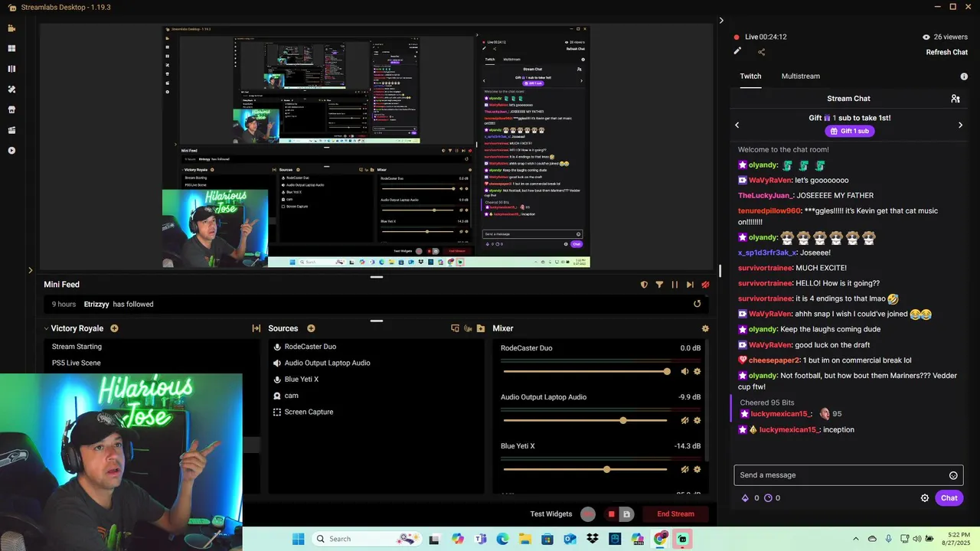Click Refresh Chat
The image size is (980, 551).
[x=947, y=52]
